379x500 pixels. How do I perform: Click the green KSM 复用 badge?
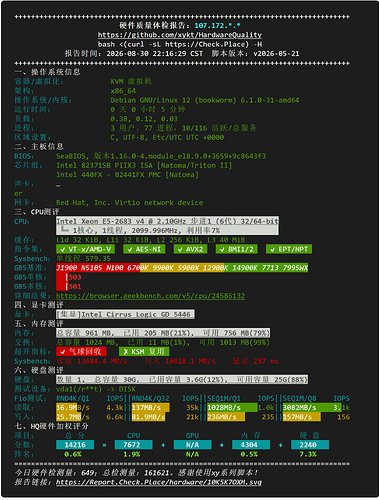[144, 352]
